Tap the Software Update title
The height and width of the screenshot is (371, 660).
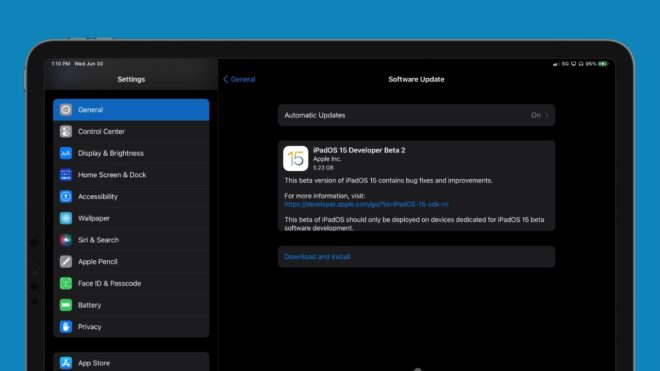click(x=416, y=79)
